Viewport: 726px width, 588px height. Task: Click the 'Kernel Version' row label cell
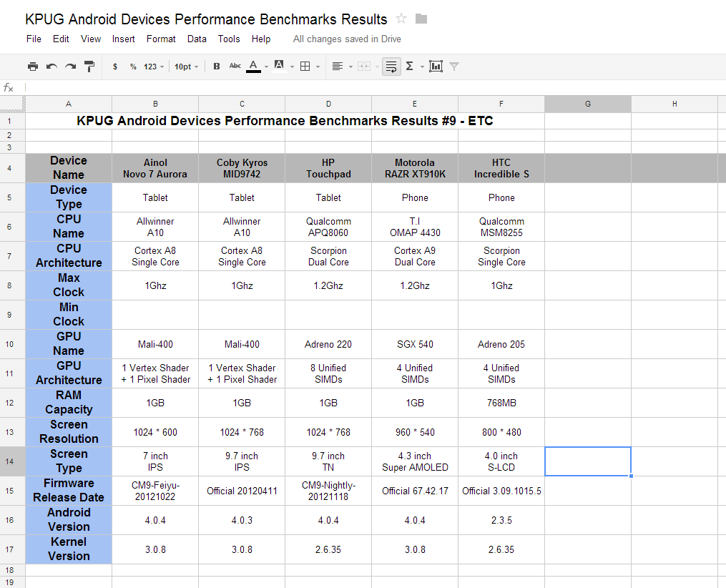pyautogui.click(x=69, y=549)
